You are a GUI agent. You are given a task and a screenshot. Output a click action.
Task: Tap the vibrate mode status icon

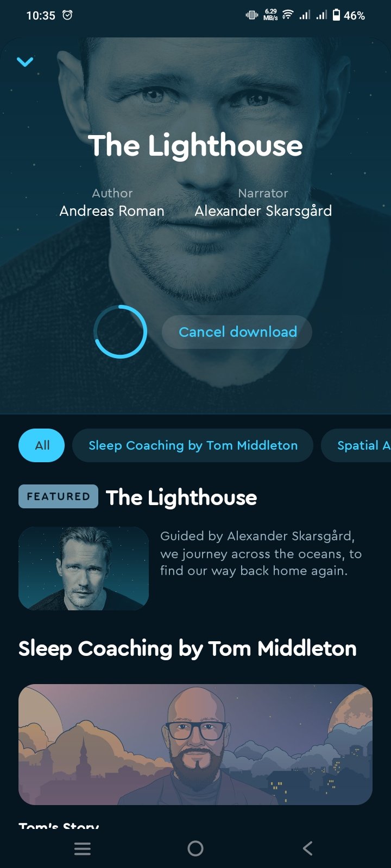point(252,15)
